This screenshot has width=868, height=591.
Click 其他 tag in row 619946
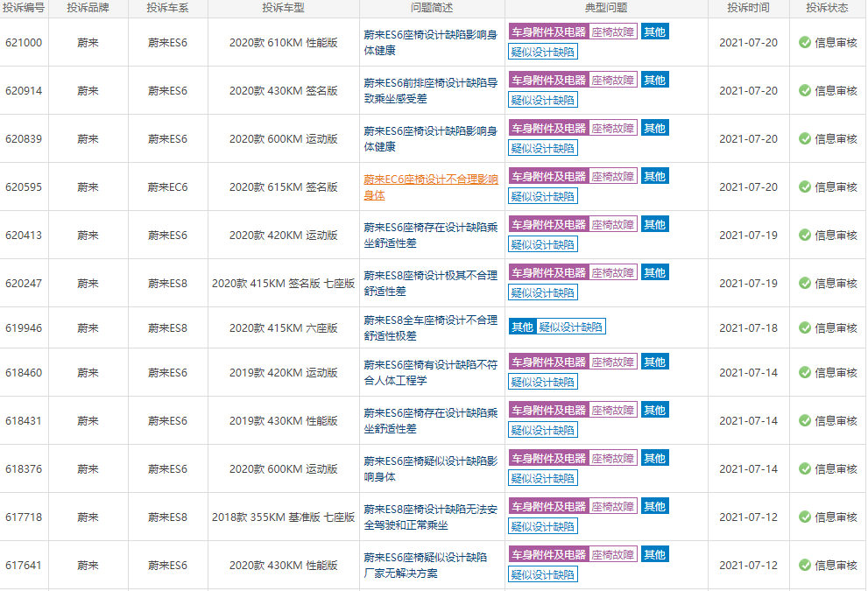(x=523, y=327)
